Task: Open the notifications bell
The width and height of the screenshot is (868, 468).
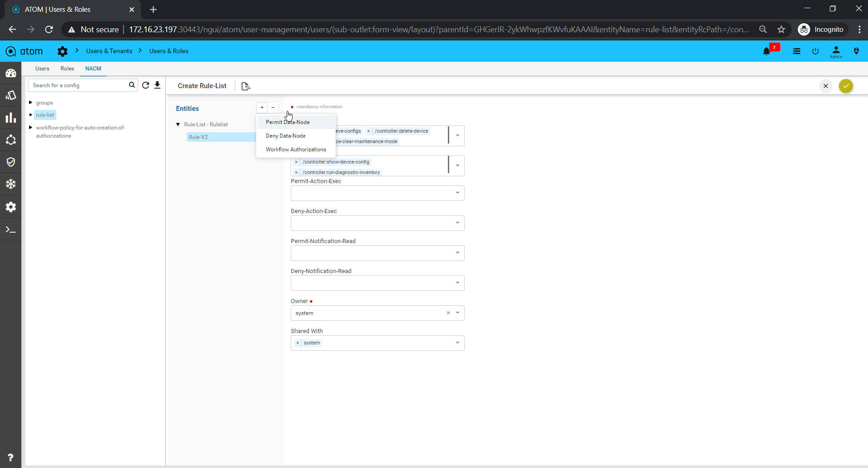Action: coord(767,51)
